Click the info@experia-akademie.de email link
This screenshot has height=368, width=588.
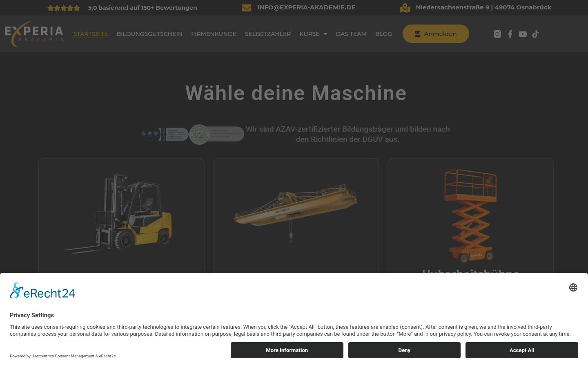(x=306, y=7)
